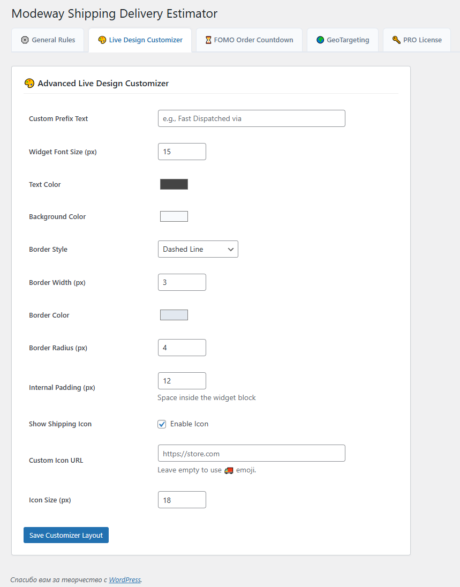460x587 pixels.
Task: Click the truck emoji in the icon URL hint
Action: coord(229,470)
